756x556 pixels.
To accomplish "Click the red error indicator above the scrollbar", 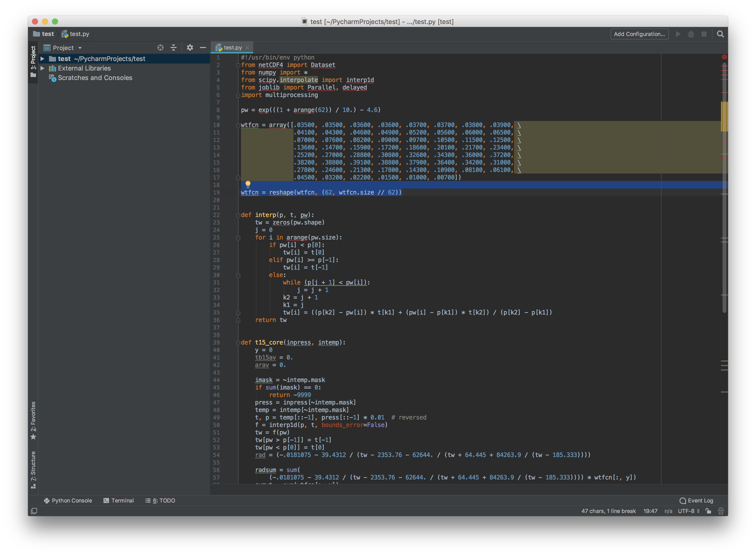I will click(724, 57).
